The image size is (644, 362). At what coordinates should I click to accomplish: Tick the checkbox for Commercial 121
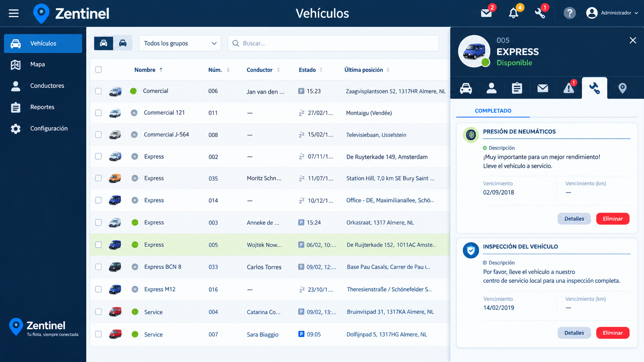(x=99, y=113)
